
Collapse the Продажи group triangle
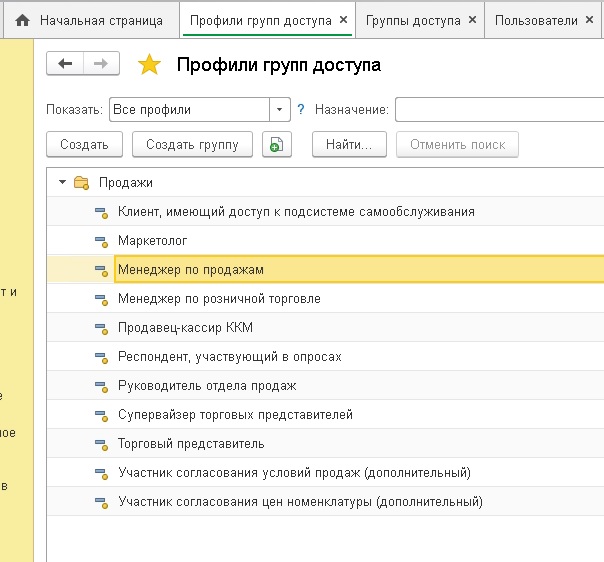tap(62, 182)
